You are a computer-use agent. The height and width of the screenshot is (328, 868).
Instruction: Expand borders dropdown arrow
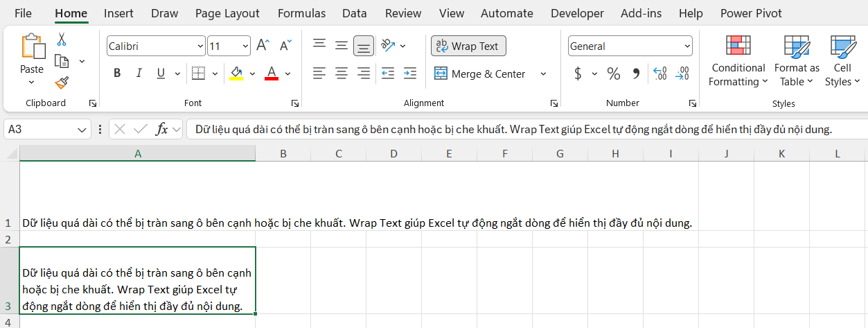[x=215, y=74]
